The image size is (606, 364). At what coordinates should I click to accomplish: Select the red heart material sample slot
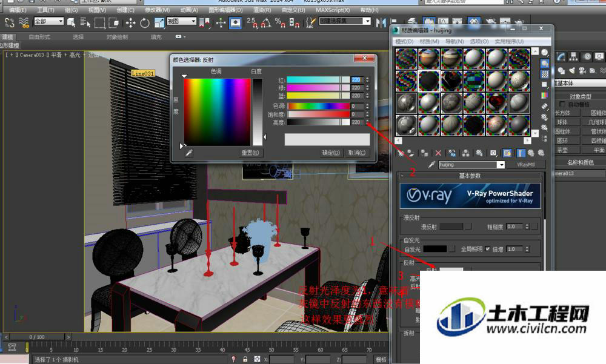pos(497,103)
